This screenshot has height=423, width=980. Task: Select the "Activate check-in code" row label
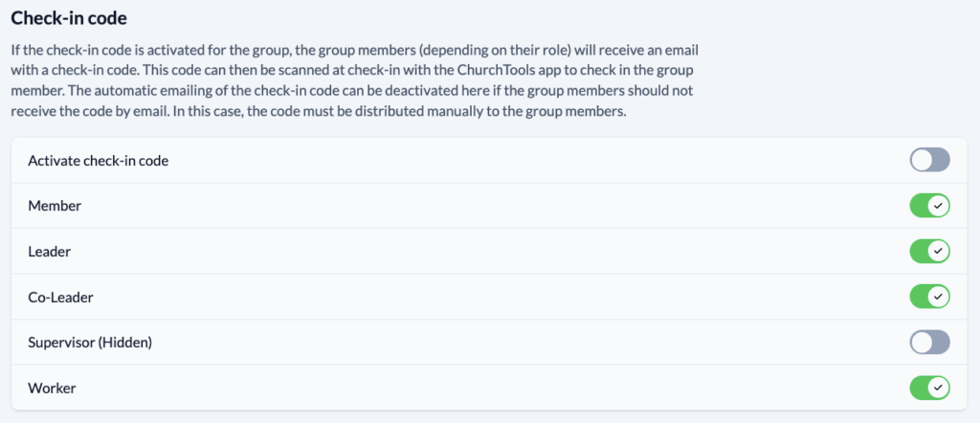[x=99, y=161]
